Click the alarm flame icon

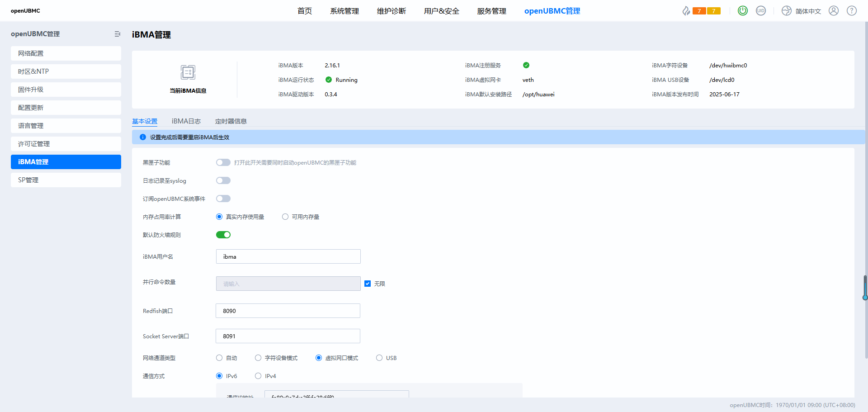pos(686,11)
